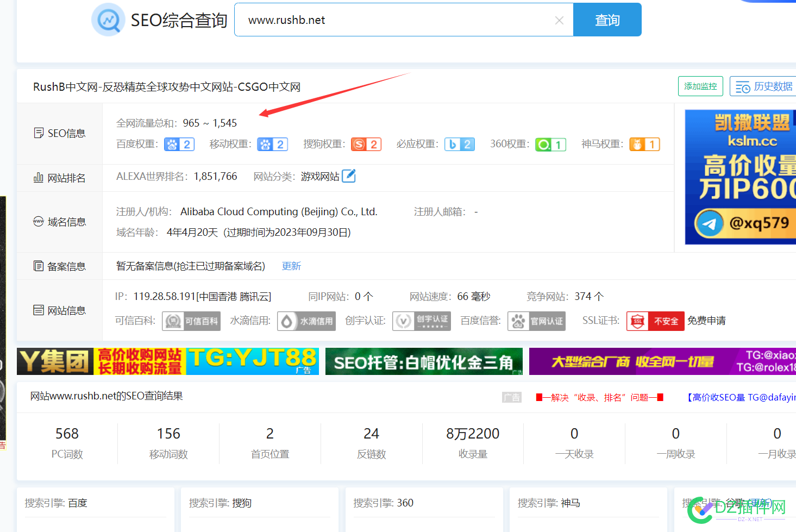Click the 百度信誉 官网认证 badge

537,321
